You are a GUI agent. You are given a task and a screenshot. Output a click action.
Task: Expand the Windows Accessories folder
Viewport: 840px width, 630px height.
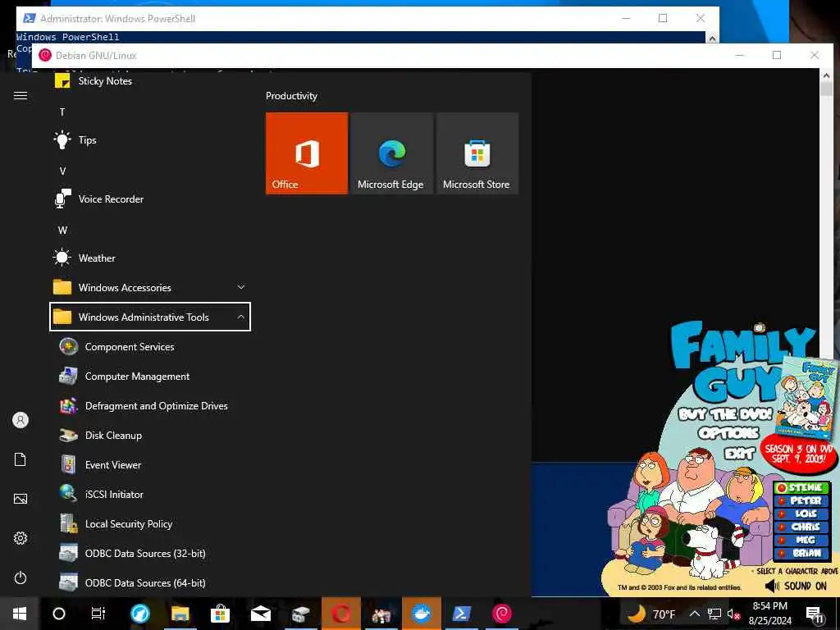150,287
